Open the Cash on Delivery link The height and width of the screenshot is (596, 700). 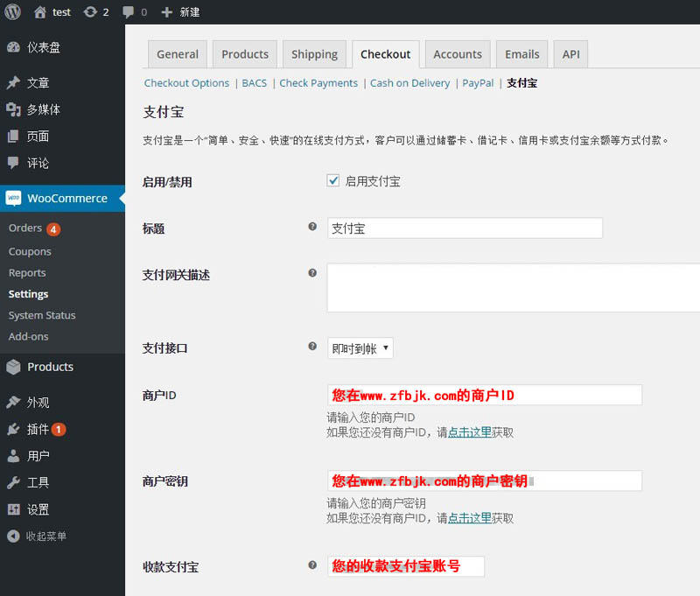click(409, 83)
